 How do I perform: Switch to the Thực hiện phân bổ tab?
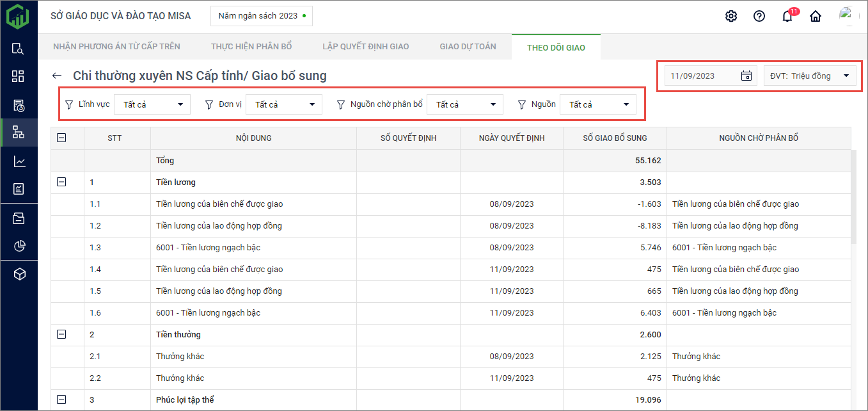coord(251,47)
